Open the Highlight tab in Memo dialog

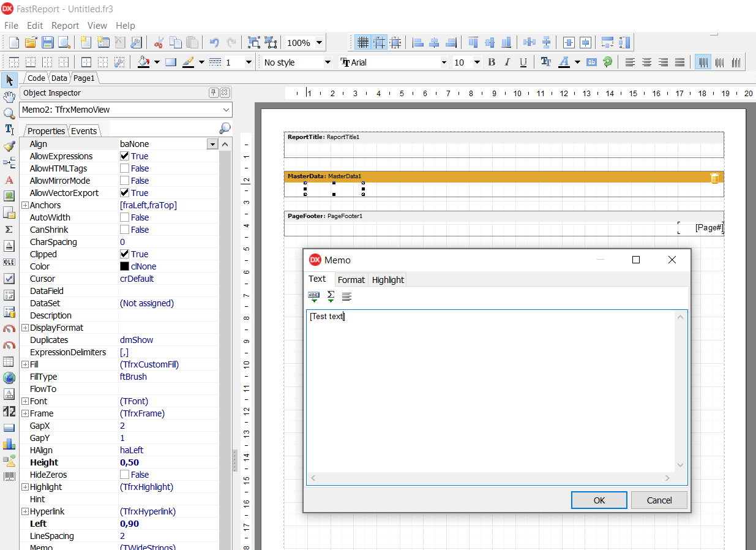coord(387,280)
